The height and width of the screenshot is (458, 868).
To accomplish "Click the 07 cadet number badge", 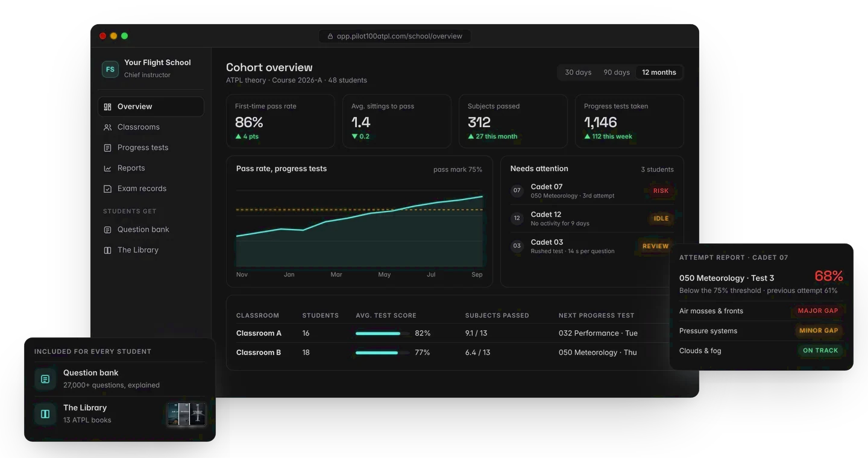I will pyautogui.click(x=517, y=190).
